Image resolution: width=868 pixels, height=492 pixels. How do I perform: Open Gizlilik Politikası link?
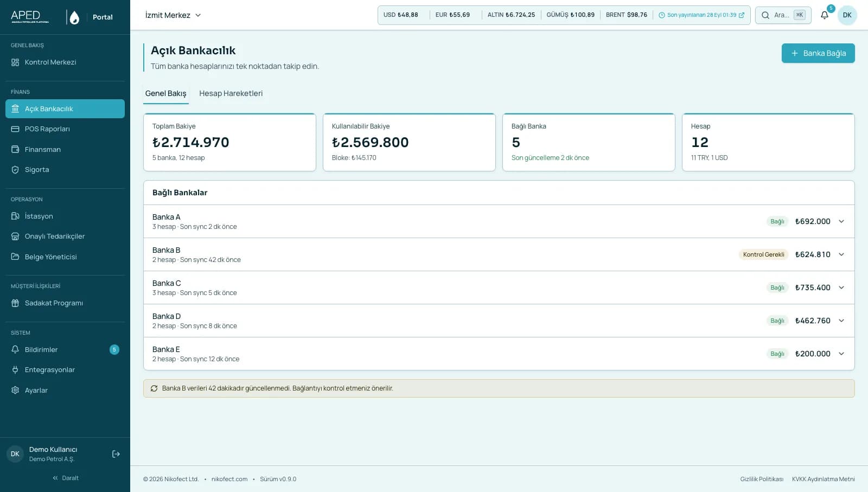tap(762, 479)
